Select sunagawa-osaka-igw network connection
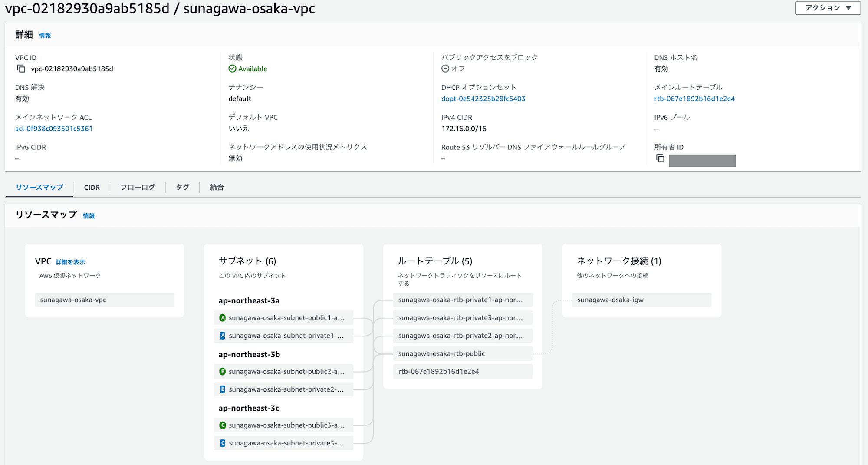Image resolution: width=868 pixels, height=465 pixels. tap(641, 300)
